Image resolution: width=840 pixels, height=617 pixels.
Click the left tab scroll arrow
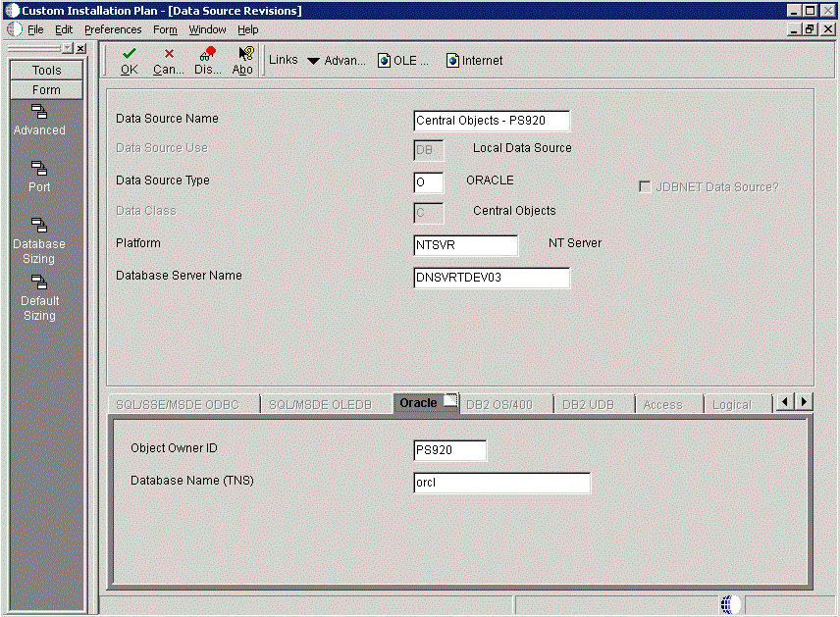(785, 402)
